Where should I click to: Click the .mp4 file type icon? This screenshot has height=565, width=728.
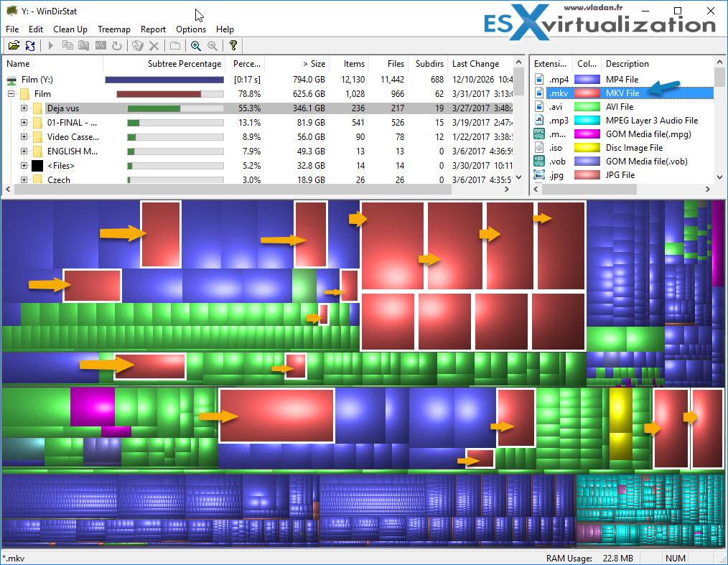click(539, 80)
